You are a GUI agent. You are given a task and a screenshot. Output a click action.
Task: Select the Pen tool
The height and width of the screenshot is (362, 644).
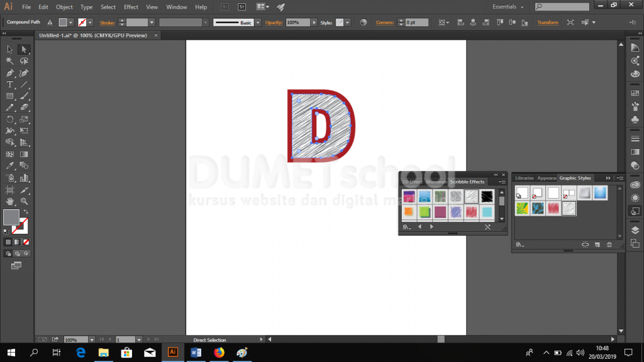[9, 73]
